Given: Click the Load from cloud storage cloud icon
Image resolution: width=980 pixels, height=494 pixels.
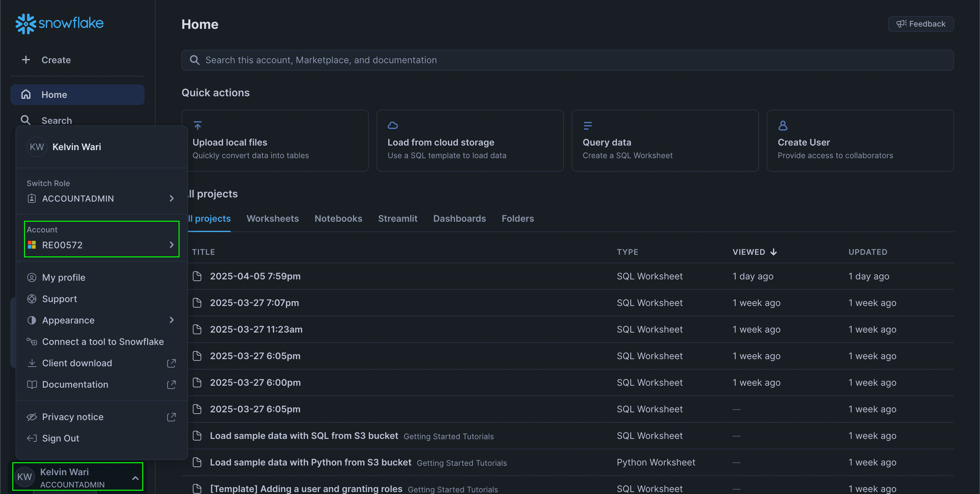Looking at the screenshot, I should pyautogui.click(x=392, y=125).
